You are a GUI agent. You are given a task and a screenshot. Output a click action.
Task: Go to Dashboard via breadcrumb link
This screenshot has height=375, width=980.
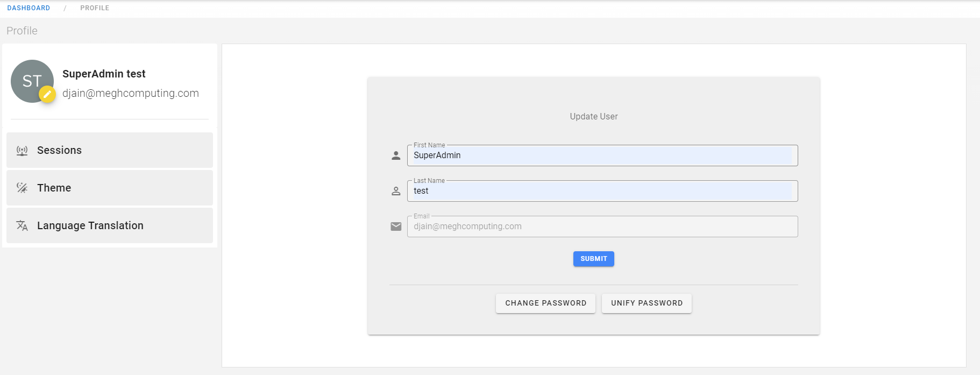click(29, 8)
